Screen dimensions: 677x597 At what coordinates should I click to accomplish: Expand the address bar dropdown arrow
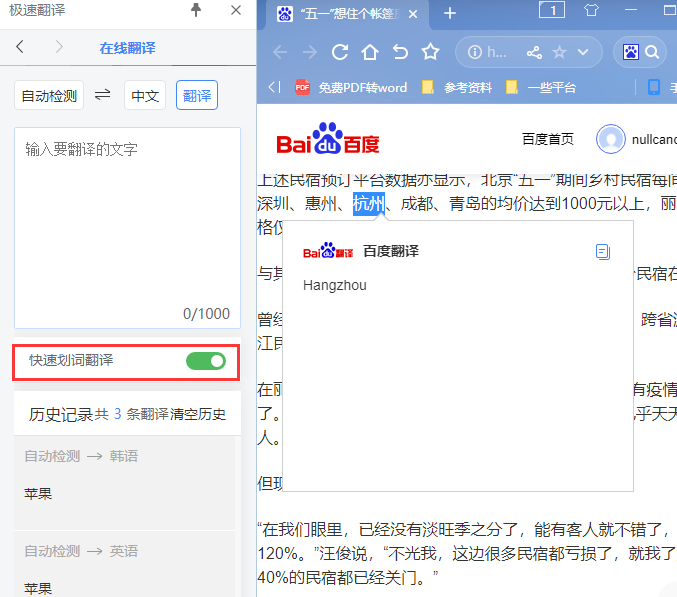click(583, 53)
